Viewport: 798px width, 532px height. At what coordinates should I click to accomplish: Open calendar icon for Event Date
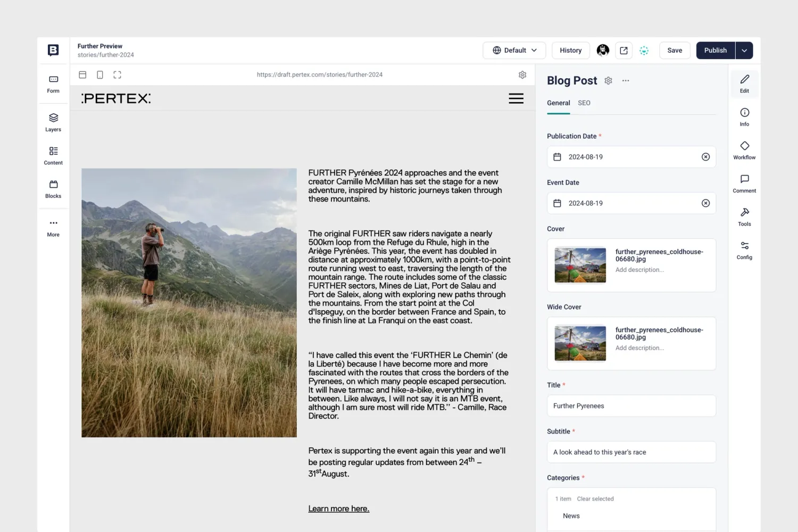[557, 203]
